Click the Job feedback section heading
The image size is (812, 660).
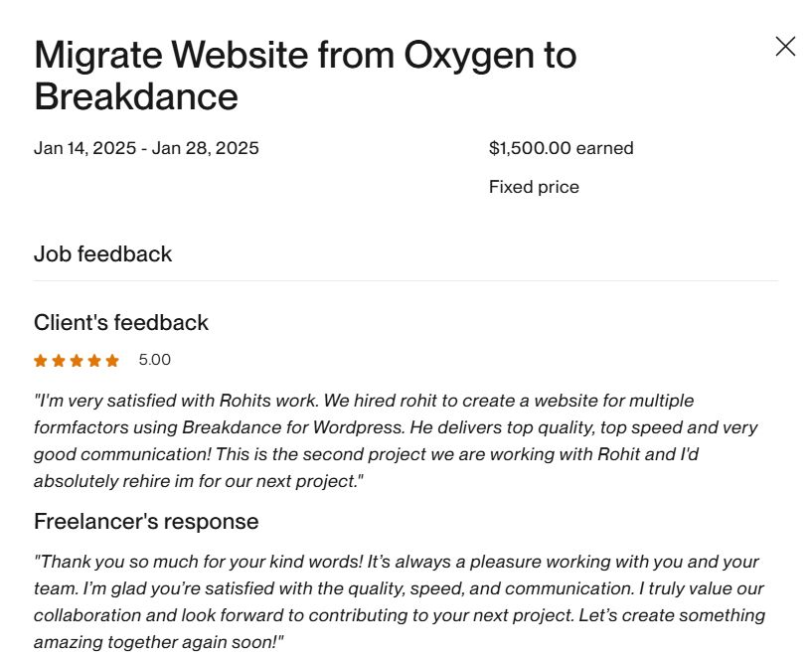(103, 253)
